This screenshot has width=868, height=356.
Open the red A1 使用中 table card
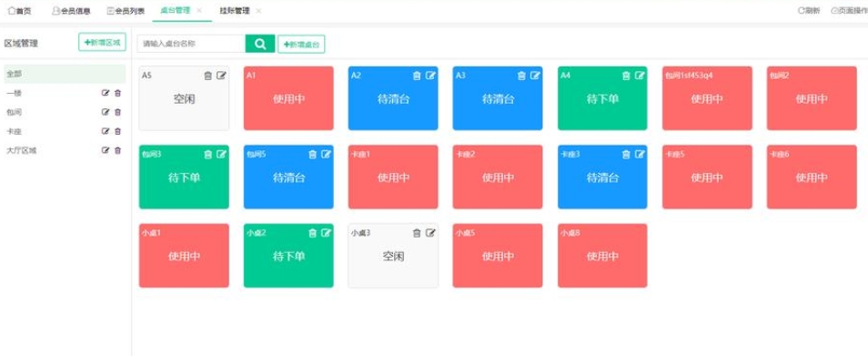tap(288, 98)
